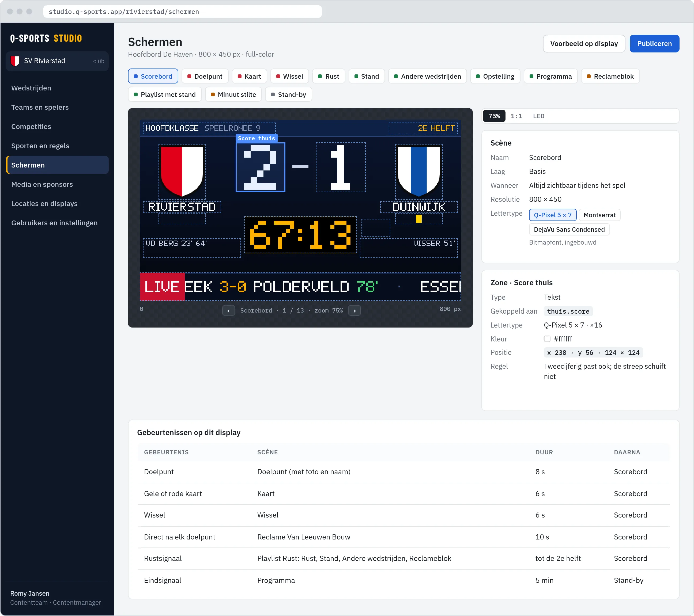Select the home score digit 2 zone

pos(261,167)
